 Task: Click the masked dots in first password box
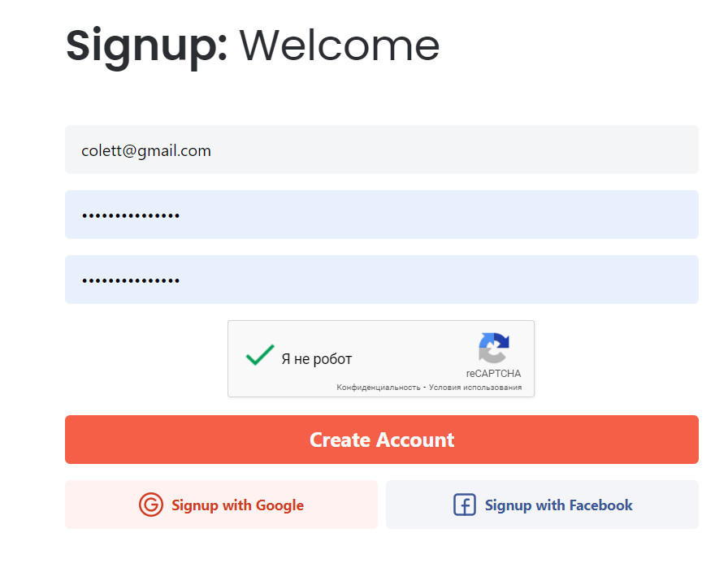pos(131,215)
